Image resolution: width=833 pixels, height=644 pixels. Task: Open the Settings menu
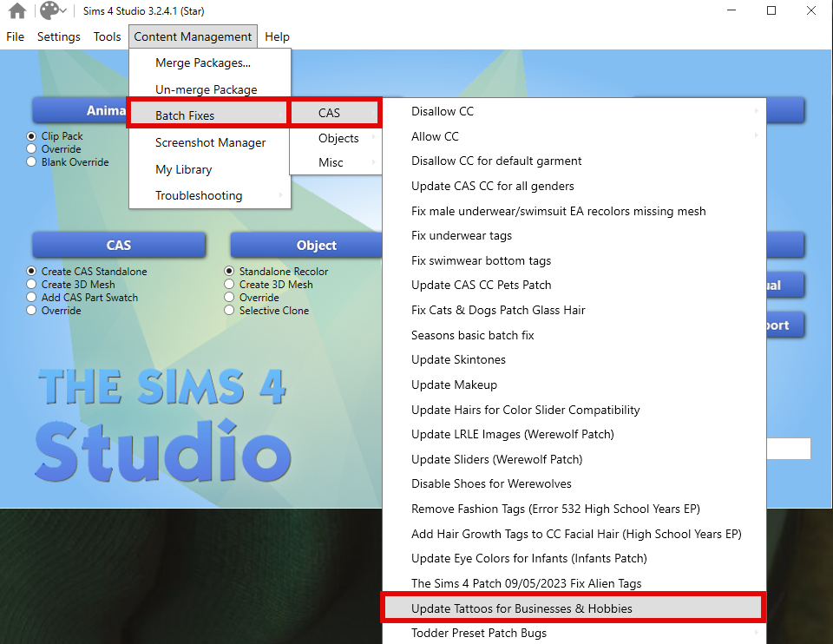coord(58,36)
